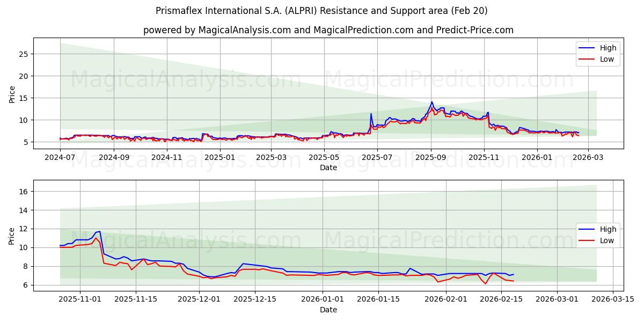Click the '2026-03-01' tick label
Viewport: 644px width, 322px height.
[x=557, y=299]
